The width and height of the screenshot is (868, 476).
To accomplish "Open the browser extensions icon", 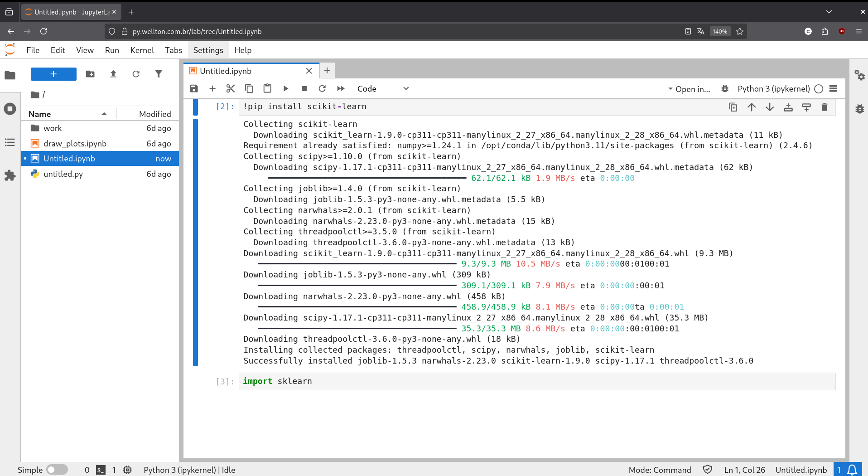I will [825, 31].
